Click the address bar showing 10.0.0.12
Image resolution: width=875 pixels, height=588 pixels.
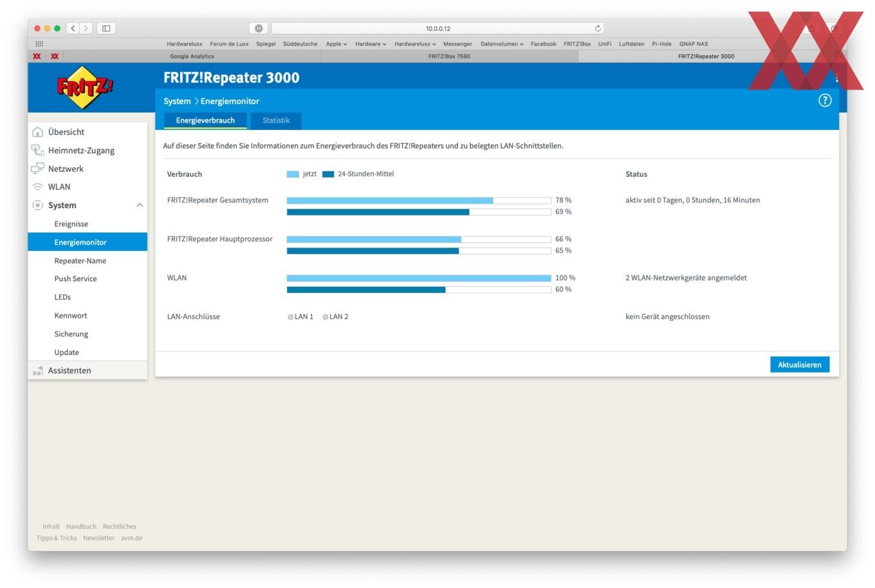coord(438,28)
